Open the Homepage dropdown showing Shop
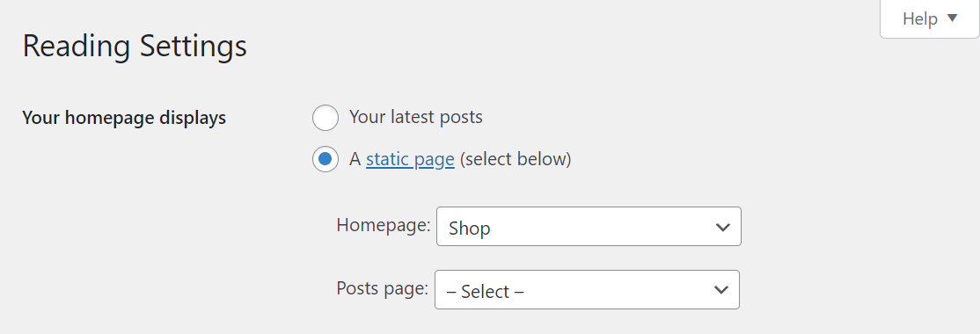Screen dimensions: 980x334 (589, 227)
